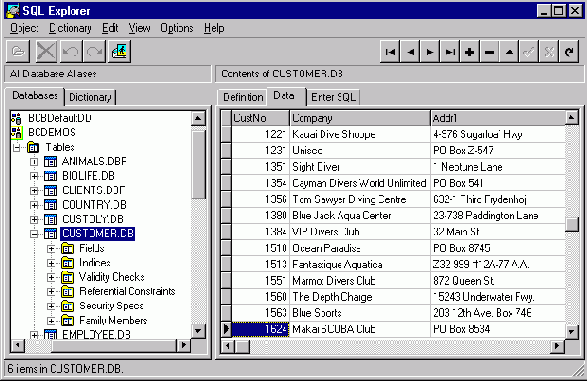Expand the BIOLIFE.DB table node

pos(34,176)
